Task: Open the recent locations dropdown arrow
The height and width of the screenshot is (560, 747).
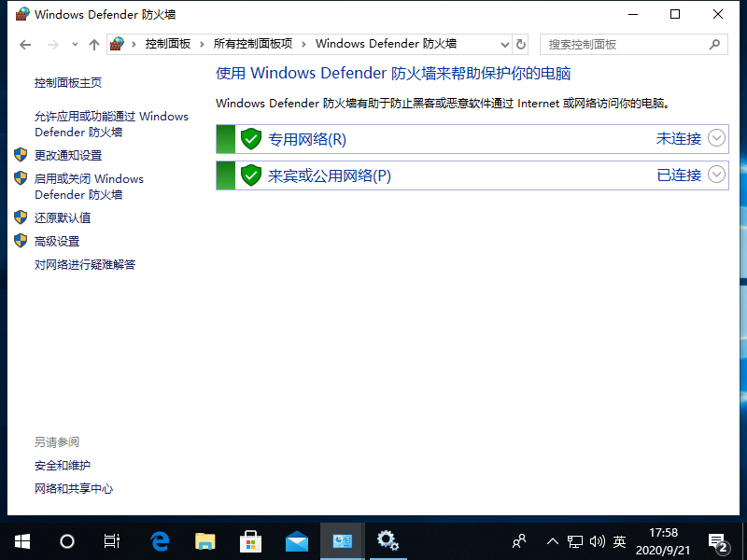Action: (74, 45)
